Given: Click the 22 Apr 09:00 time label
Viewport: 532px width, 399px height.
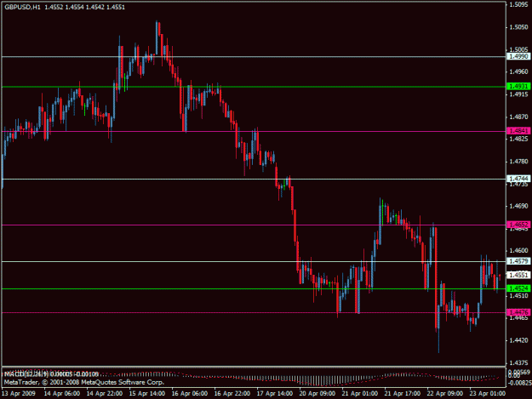Looking at the screenshot, I should pyautogui.click(x=444, y=394).
